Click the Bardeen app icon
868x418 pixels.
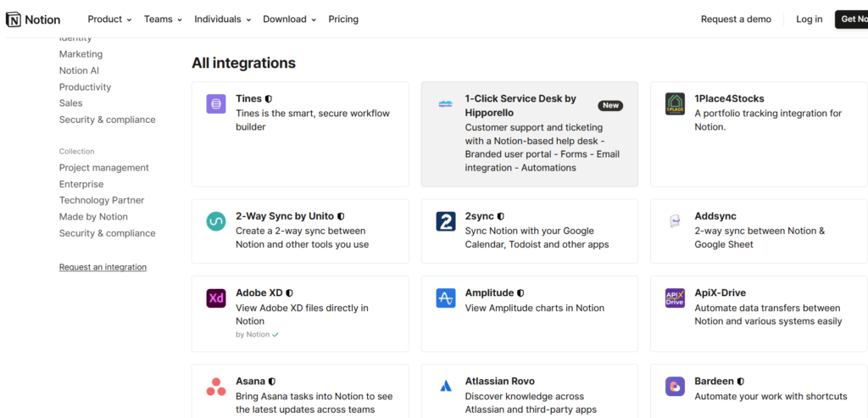(x=675, y=387)
